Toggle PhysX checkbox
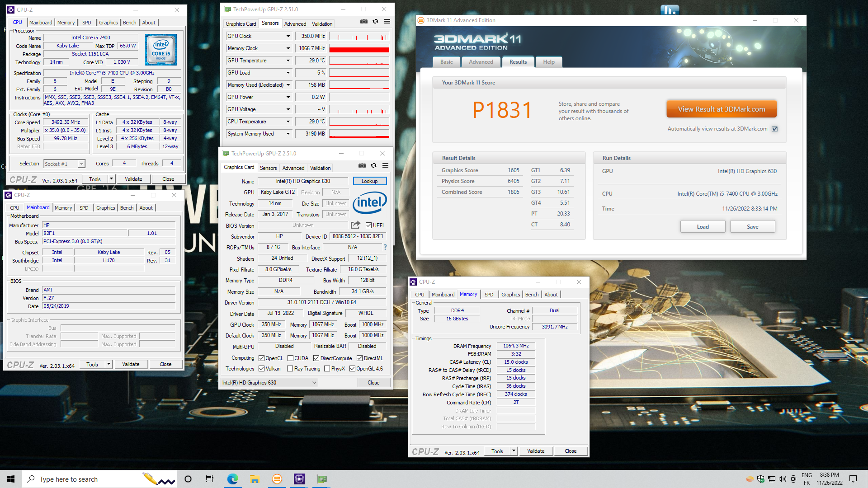This screenshot has height=488, width=868. point(327,369)
